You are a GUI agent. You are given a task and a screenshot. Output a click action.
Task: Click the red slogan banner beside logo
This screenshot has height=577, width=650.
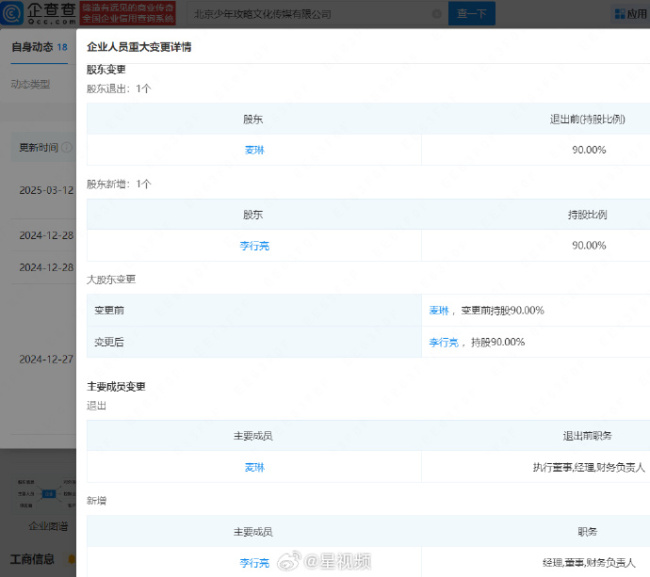128,13
